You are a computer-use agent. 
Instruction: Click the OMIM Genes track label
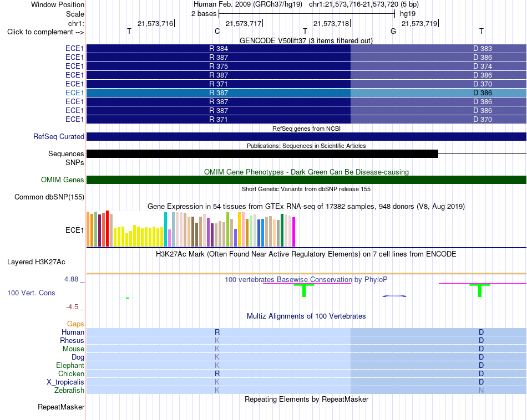pyautogui.click(x=63, y=180)
